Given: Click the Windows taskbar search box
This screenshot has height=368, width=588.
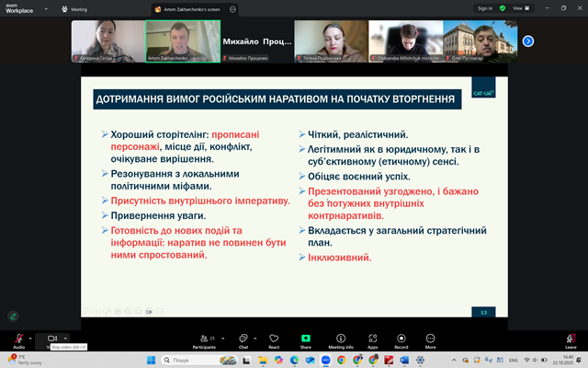Looking at the screenshot, I should 195,360.
